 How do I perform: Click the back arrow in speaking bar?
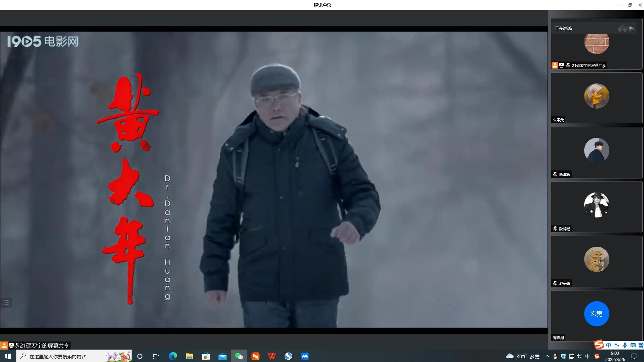coord(631,29)
